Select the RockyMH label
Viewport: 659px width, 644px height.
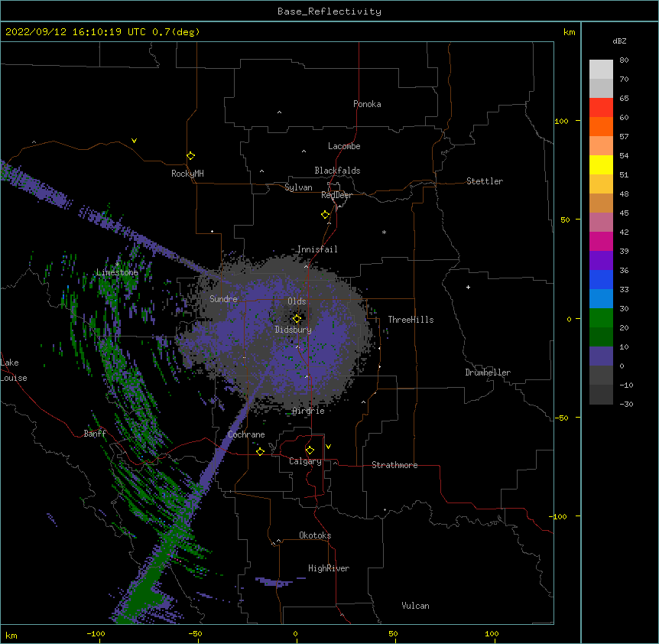[187, 174]
